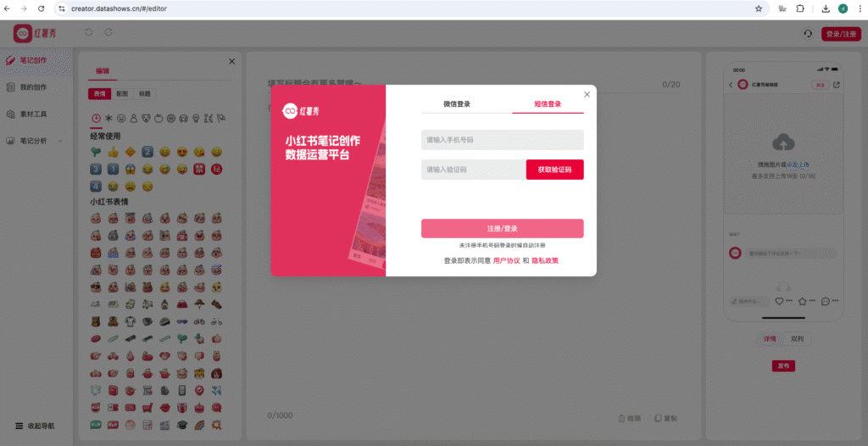Viewport: 868px width, 446px height.
Task: Insert the keycap 4 emoji
Action: coord(96,187)
